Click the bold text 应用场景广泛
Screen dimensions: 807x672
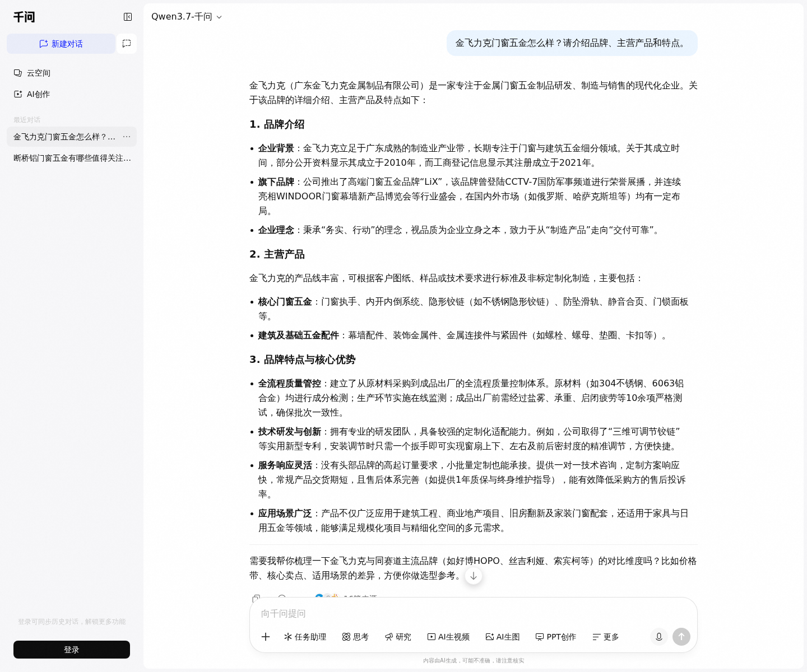[x=285, y=514]
